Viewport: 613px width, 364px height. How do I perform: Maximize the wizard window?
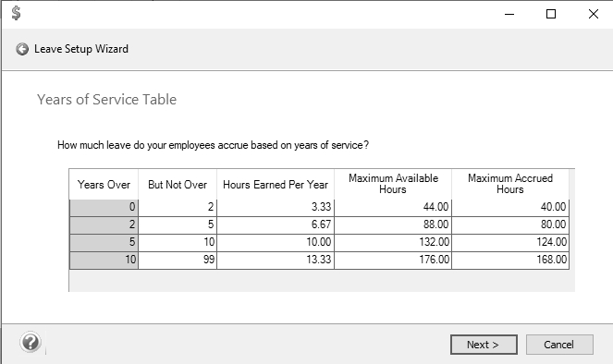[551, 14]
